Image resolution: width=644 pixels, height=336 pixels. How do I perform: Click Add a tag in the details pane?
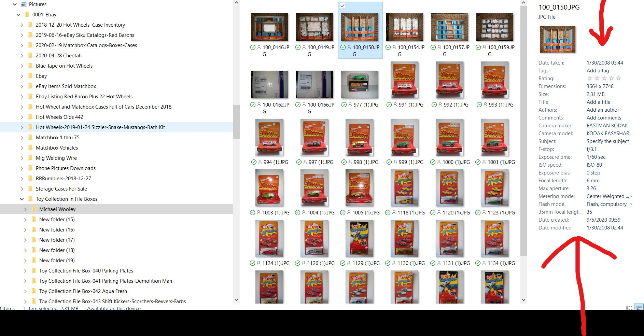click(598, 70)
